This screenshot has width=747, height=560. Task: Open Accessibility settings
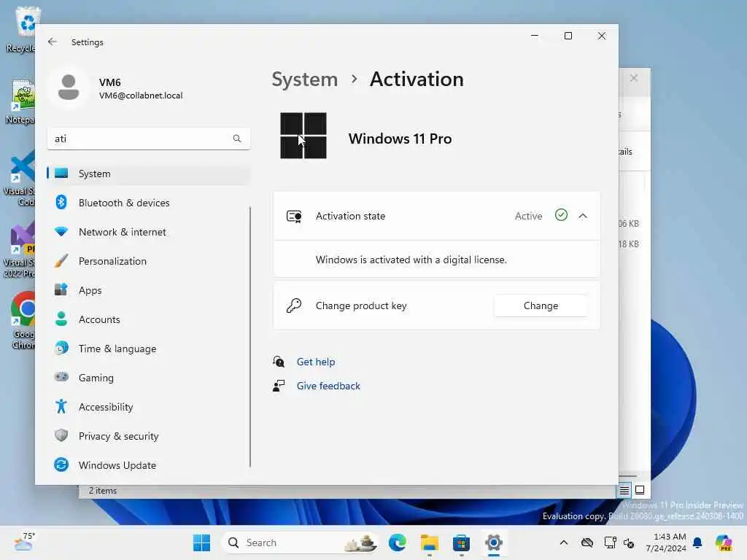pos(148,407)
